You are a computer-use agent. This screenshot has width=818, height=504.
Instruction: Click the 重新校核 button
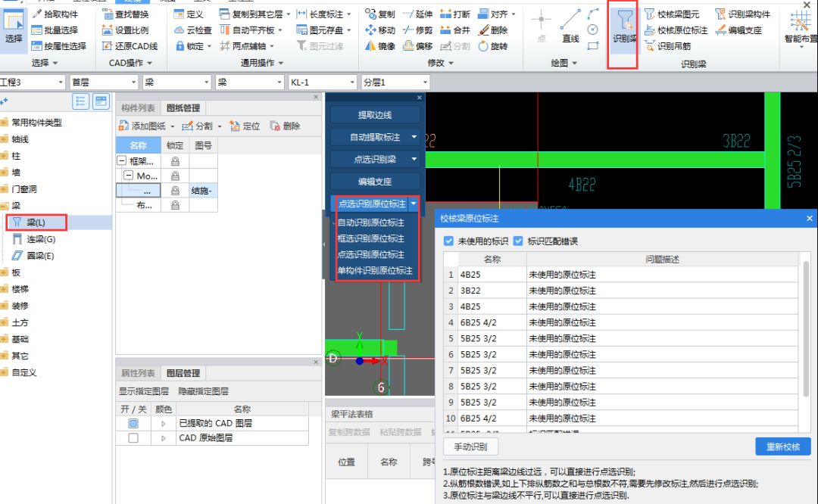point(782,446)
